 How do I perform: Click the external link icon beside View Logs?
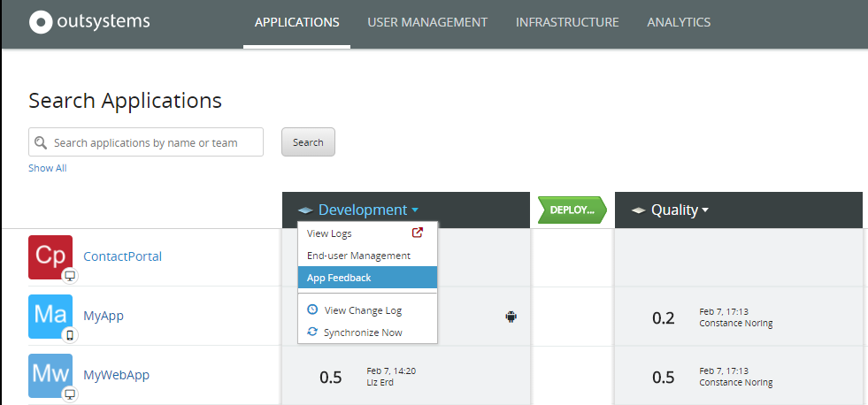(x=418, y=233)
